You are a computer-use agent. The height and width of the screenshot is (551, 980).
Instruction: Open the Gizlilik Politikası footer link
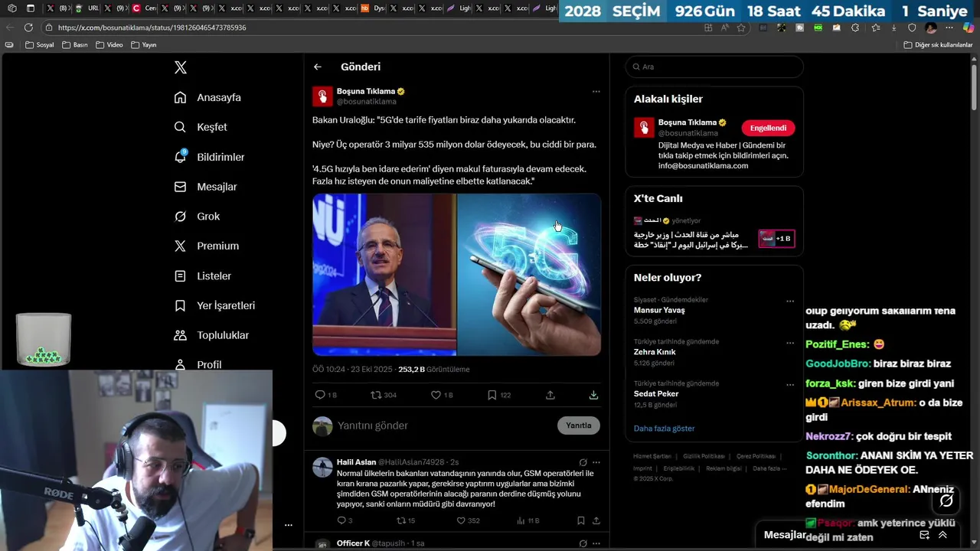coord(704,456)
